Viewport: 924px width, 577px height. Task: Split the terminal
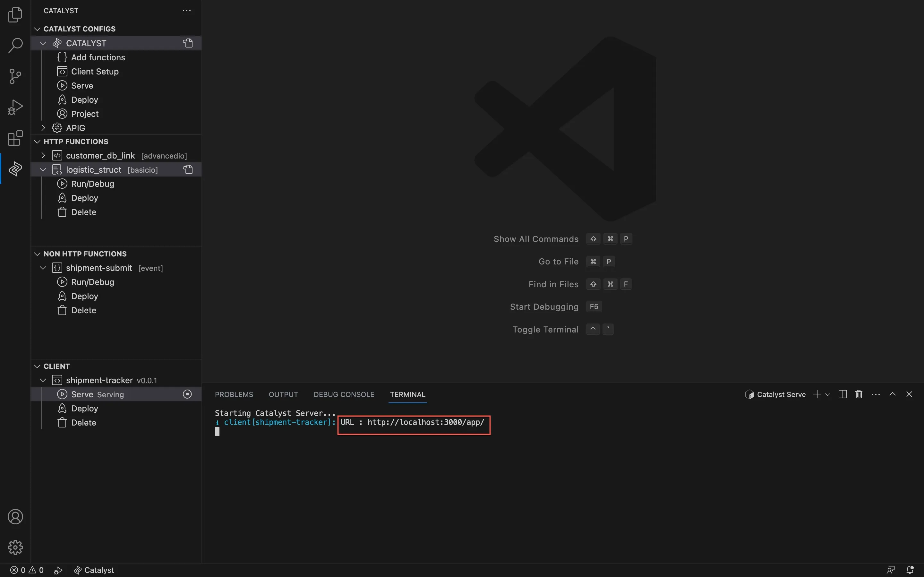pyautogui.click(x=843, y=394)
